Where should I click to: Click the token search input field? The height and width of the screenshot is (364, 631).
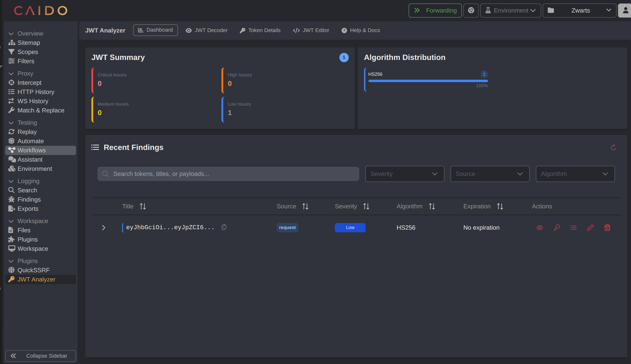[x=228, y=173]
